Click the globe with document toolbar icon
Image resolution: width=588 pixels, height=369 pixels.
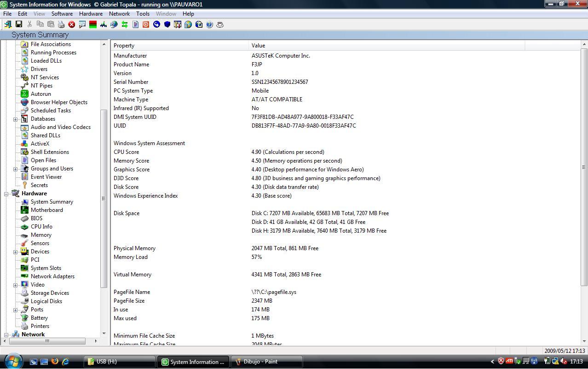(x=188, y=24)
